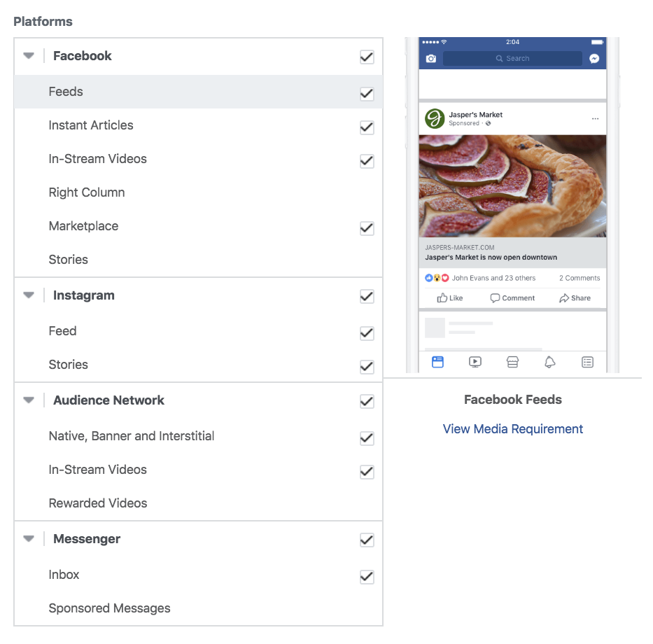The width and height of the screenshot is (653, 644).
Task: Click the Search field in phone preview
Action: click(512, 59)
